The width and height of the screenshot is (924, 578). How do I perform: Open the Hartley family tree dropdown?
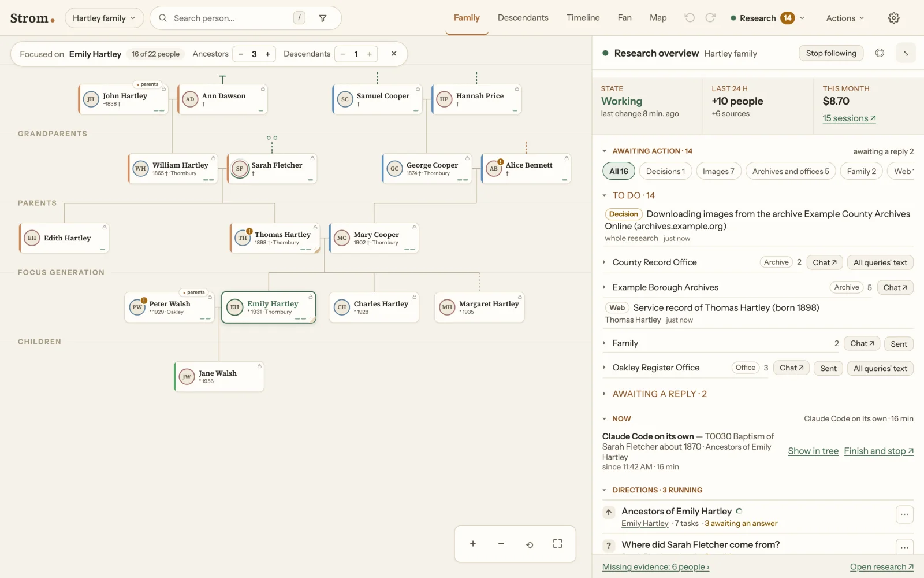coord(104,18)
